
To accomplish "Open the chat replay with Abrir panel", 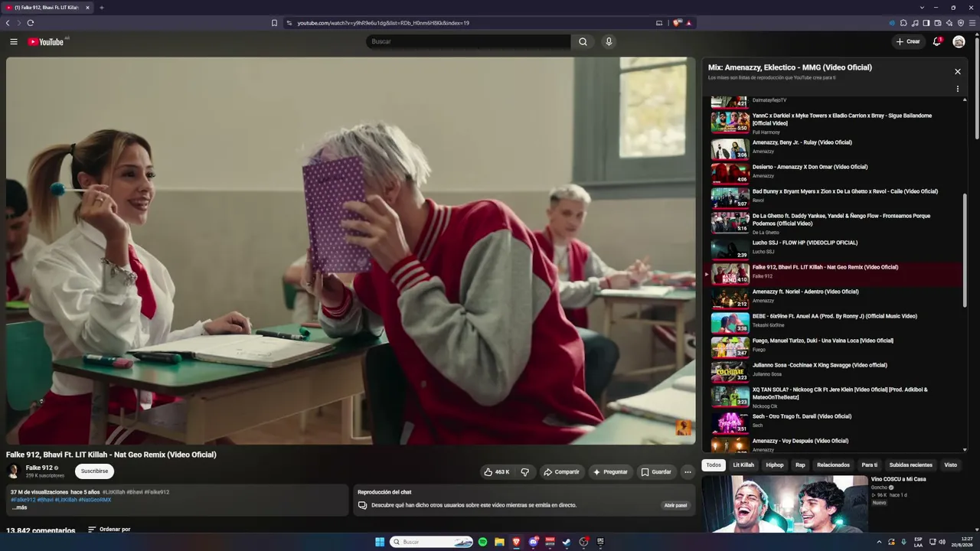I will [x=675, y=505].
